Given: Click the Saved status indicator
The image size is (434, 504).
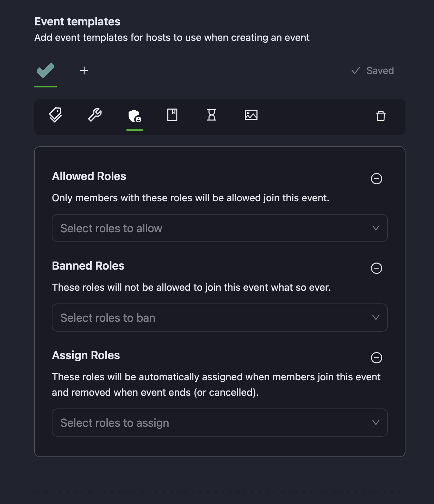Looking at the screenshot, I should [373, 71].
